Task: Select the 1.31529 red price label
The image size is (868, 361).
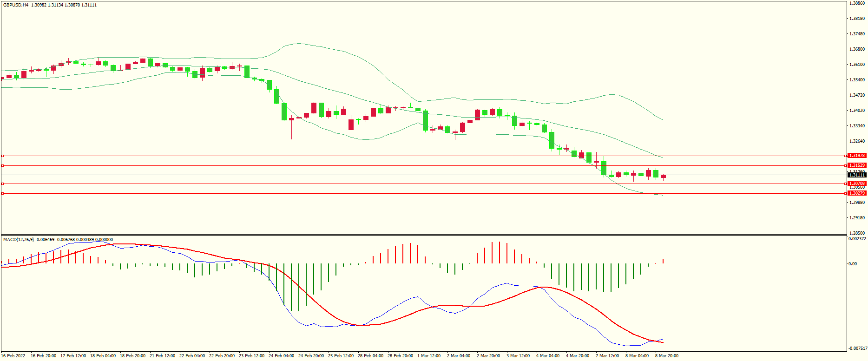Action: click(857, 165)
